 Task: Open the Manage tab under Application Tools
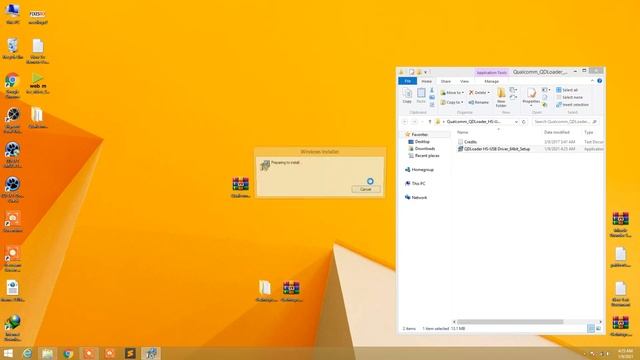click(491, 81)
